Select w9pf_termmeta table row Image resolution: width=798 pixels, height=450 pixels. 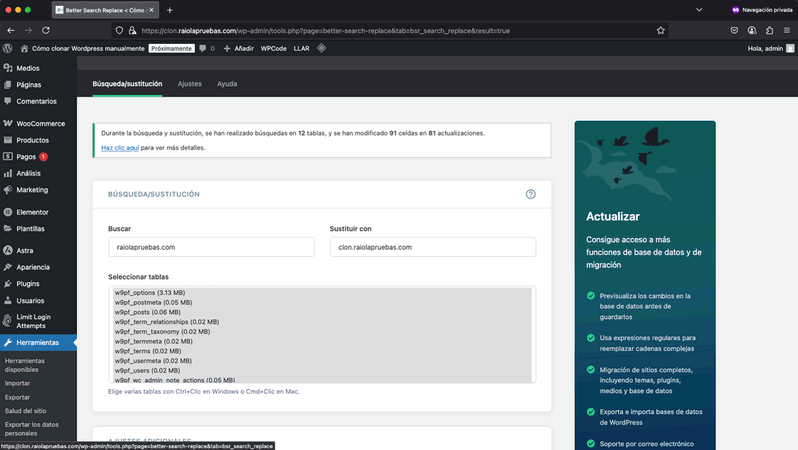tap(323, 341)
